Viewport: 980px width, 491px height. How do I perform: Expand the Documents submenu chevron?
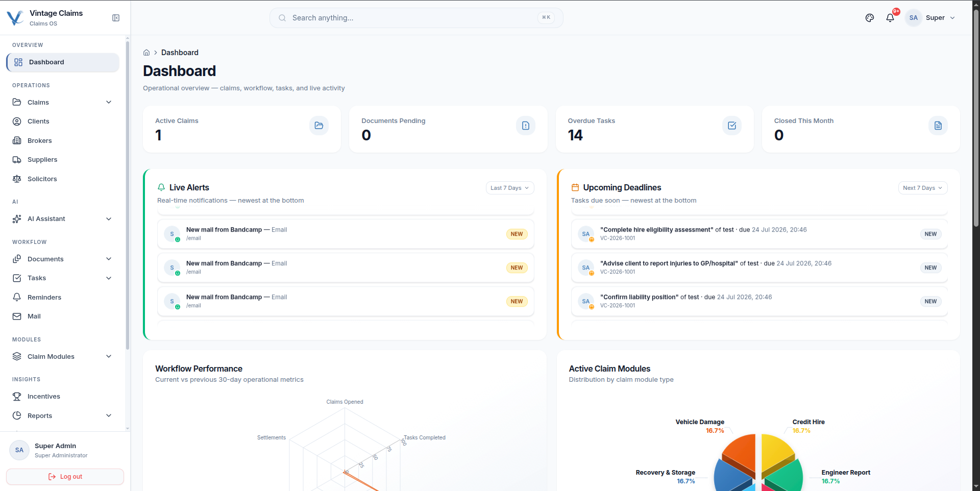[x=109, y=259]
